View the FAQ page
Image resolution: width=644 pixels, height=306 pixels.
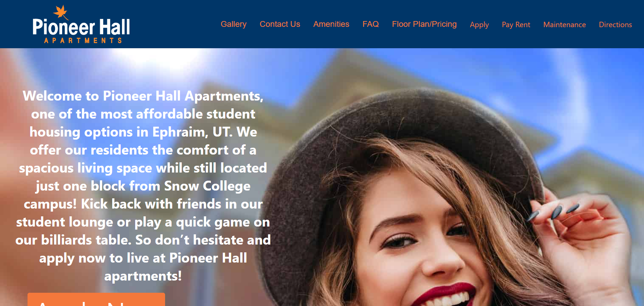[x=371, y=24]
